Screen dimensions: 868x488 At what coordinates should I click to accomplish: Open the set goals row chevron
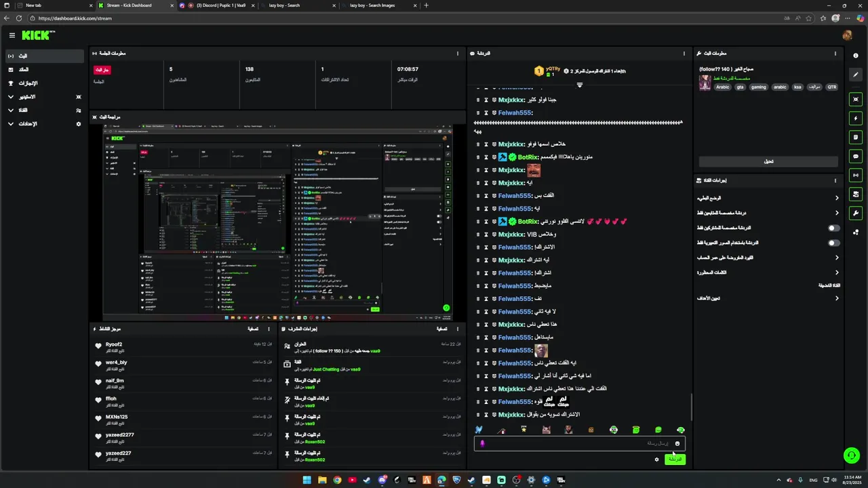837,298
